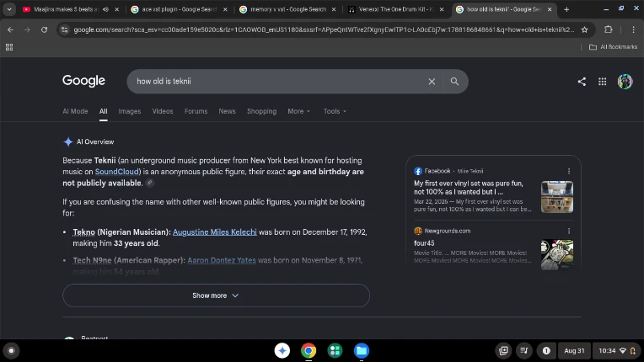Image resolution: width=644 pixels, height=362 pixels.
Task: Follow the SoundCloud link
Action: pyautogui.click(x=116, y=172)
